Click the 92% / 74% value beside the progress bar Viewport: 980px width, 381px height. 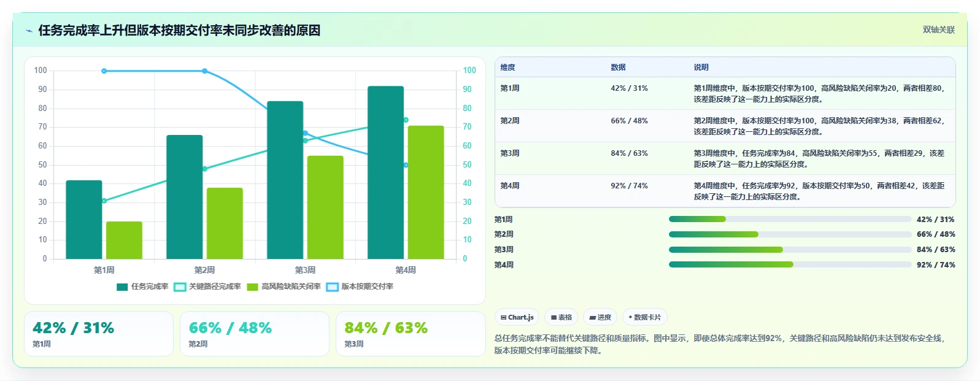tap(936, 265)
